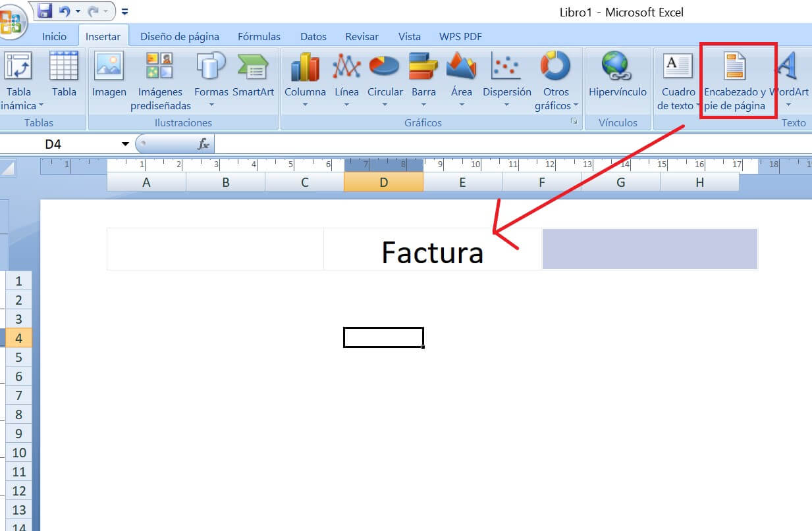Insert a Hipervínculo
The height and width of the screenshot is (531, 812).
617,74
